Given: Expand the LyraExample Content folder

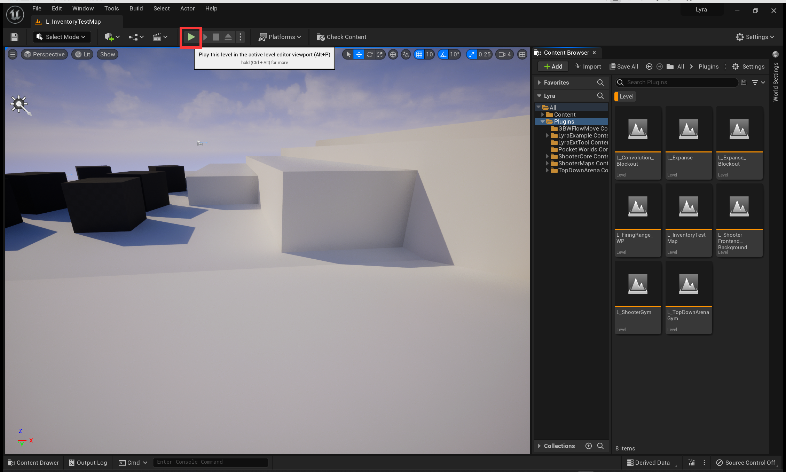Looking at the screenshot, I should pyautogui.click(x=547, y=135).
